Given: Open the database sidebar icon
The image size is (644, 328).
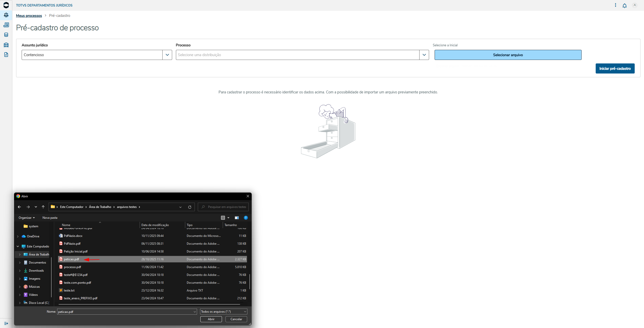Looking at the screenshot, I should [x=6, y=35].
